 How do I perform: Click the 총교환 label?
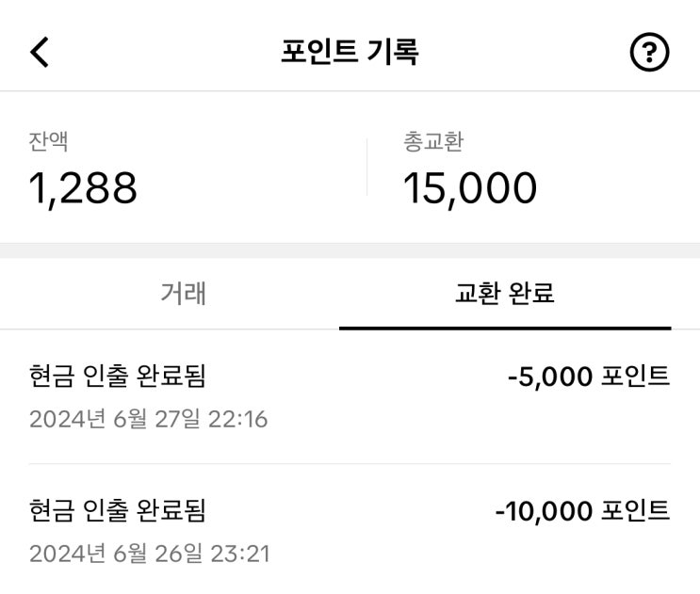pos(432,142)
